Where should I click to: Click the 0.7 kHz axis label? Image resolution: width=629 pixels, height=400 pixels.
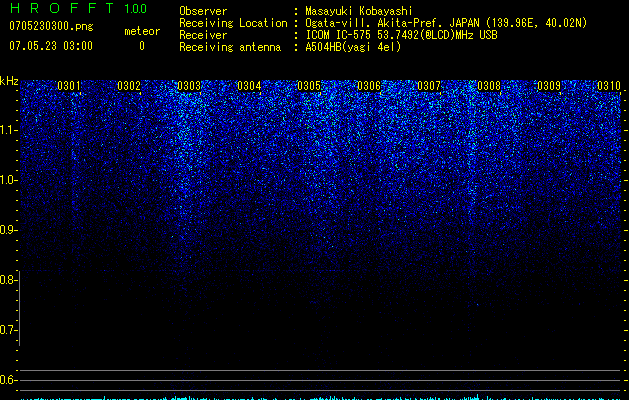point(8,330)
